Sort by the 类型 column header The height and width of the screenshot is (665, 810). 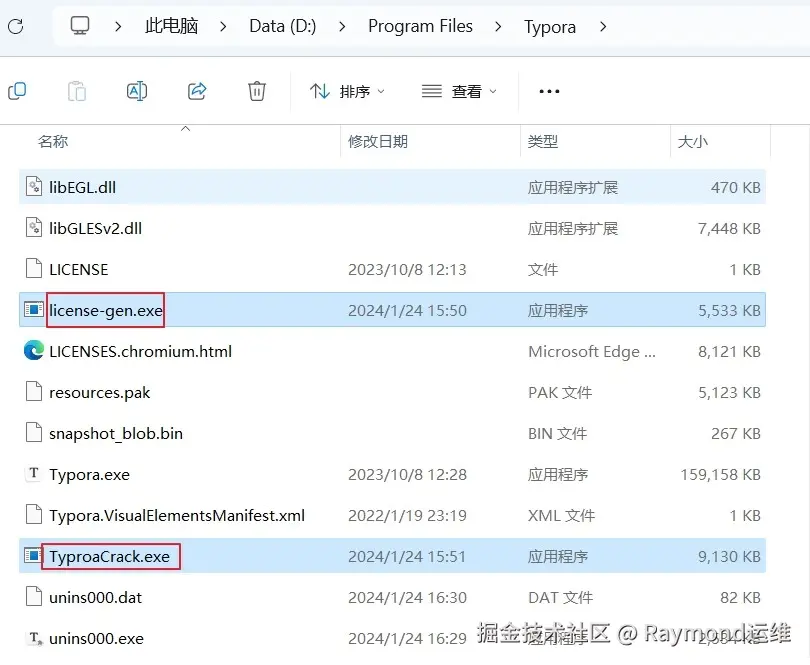542,141
